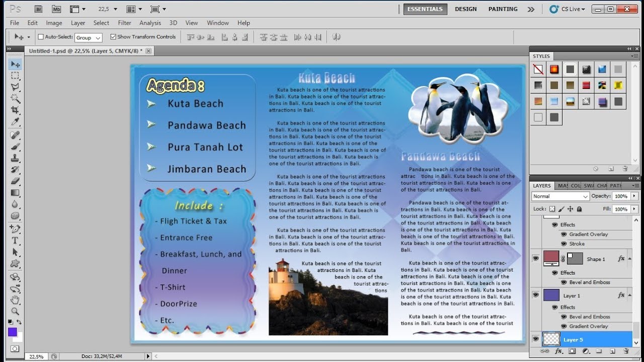Toggle Shape 1 Bevel and Emboss visibility
This screenshot has width=644, height=362.
(x=563, y=283)
